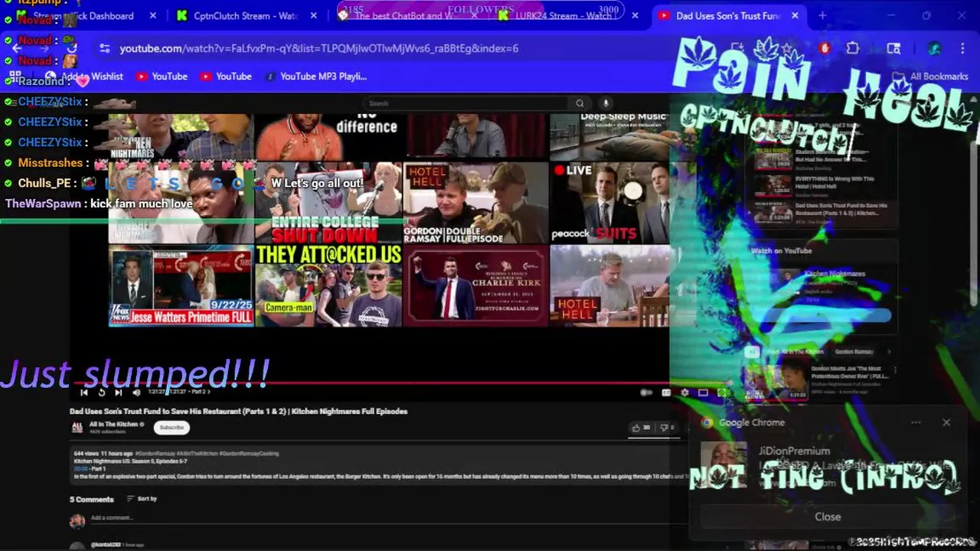Click the YouTube search magnifier icon
Viewport: 980px width, 551px height.
tap(580, 103)
